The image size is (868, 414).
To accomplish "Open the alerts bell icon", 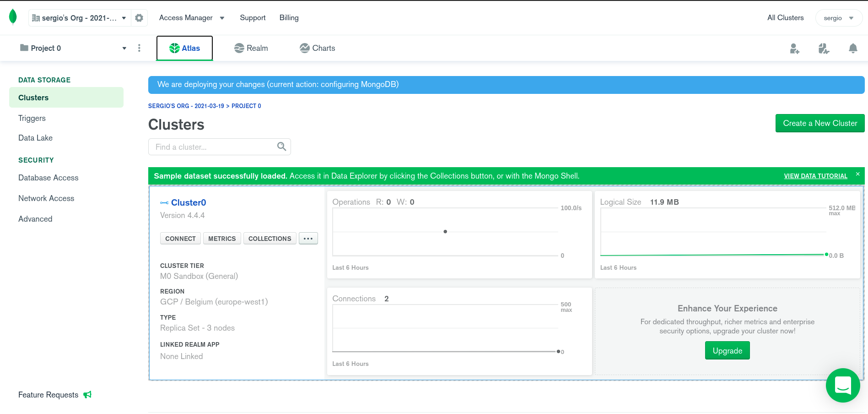I will pos(853,49).
